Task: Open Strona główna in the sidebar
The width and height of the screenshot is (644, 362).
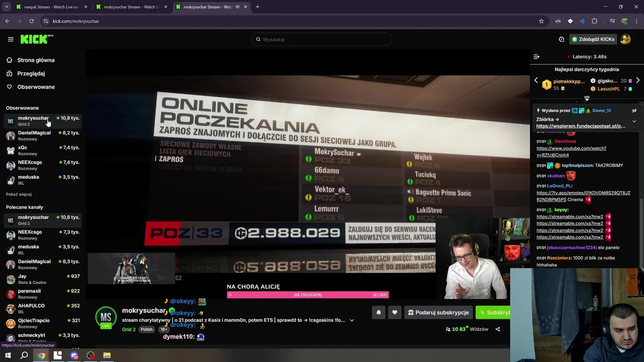Action: click(x=36, y=60)
